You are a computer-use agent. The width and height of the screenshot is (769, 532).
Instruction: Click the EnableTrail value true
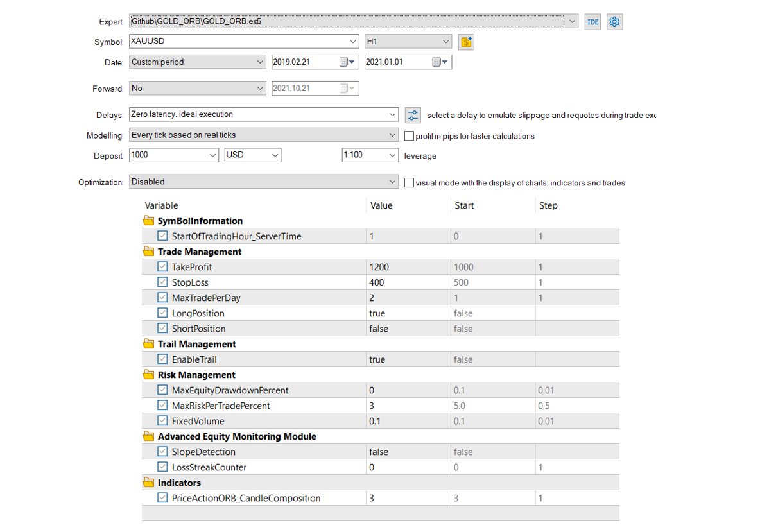[x=407, y=359]
